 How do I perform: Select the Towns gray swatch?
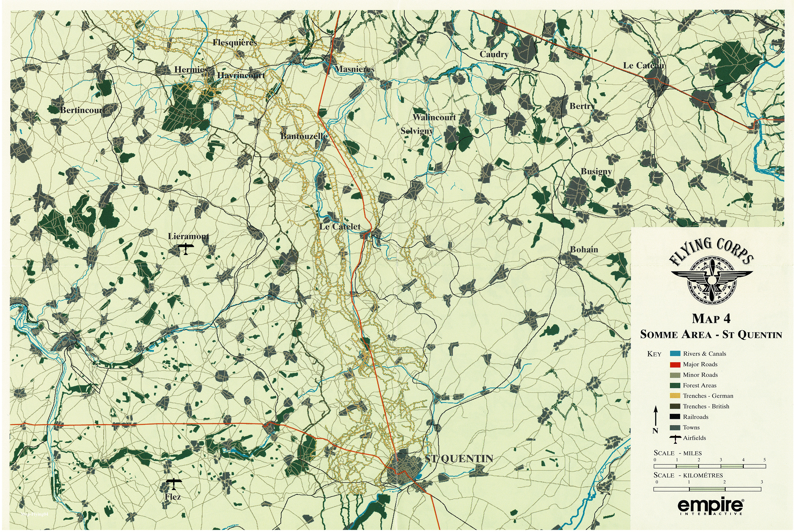[675, 428]
